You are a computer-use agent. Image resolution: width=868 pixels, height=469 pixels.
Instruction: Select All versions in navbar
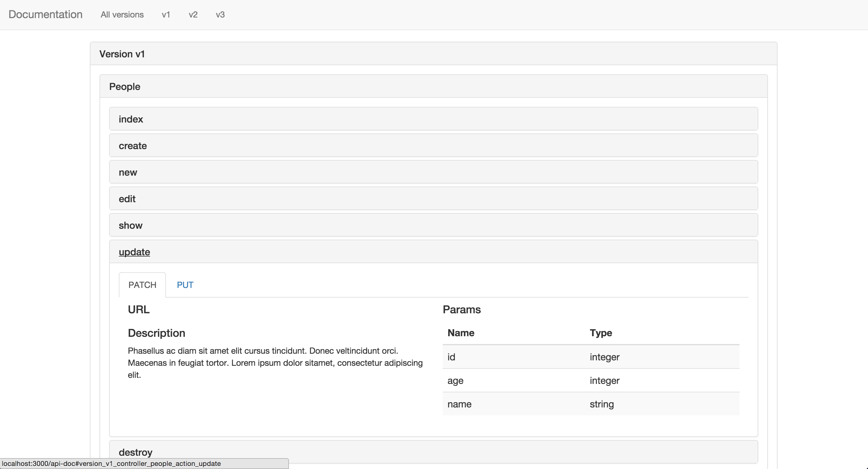coord(122,14)
